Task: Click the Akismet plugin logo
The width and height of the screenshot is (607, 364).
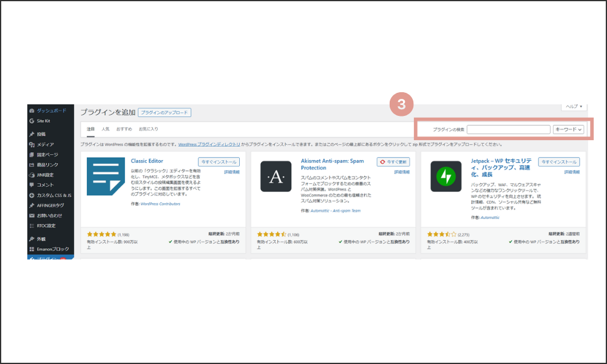Action: [276, 177]
